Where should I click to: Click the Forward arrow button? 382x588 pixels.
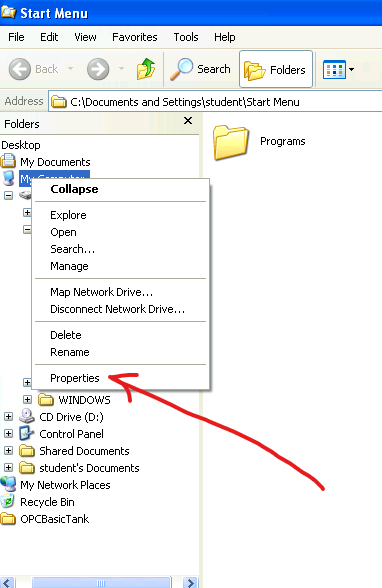click(98, 69)
